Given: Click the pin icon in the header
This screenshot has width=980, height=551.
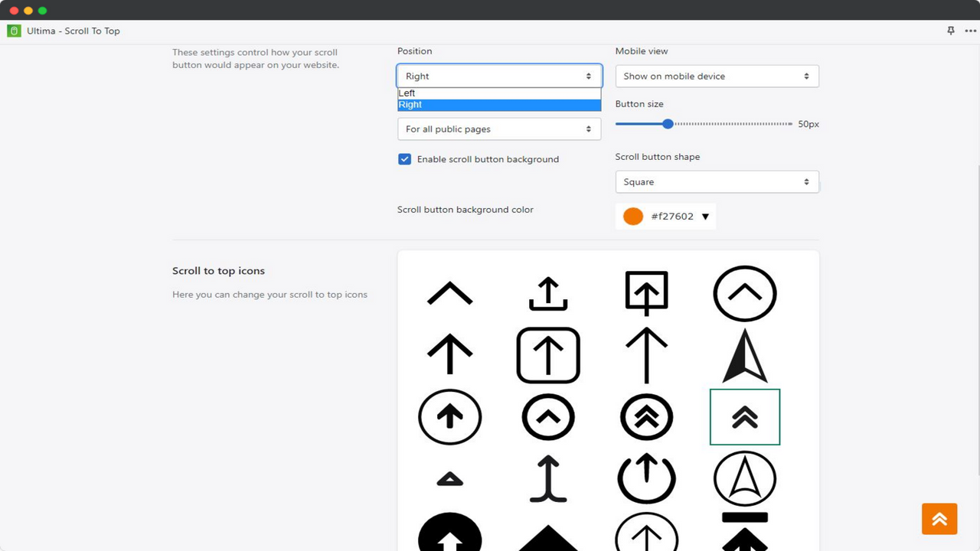Looking at the screenshot, I should (950, 31).
